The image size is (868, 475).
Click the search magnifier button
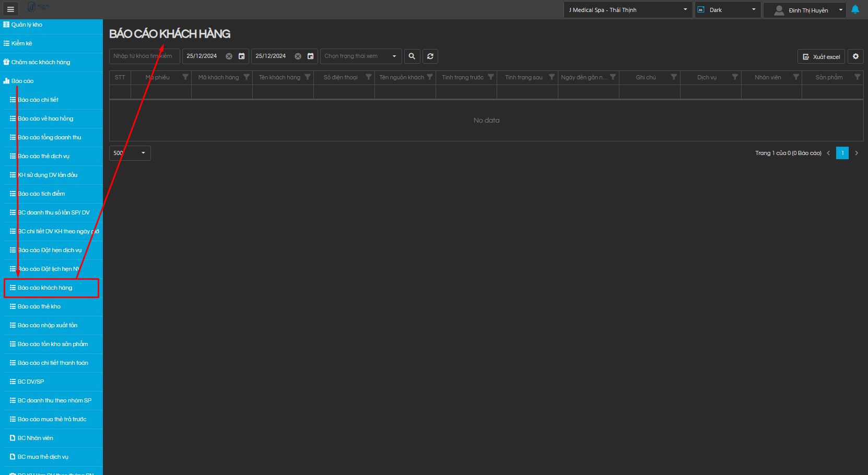pyautogui.click(x=412, y=56)
